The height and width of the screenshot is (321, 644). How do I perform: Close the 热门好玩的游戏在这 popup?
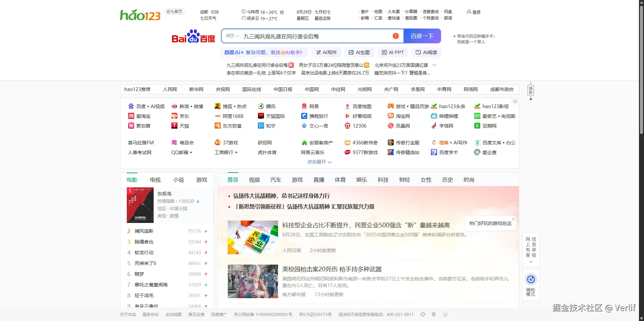[513, 219]
